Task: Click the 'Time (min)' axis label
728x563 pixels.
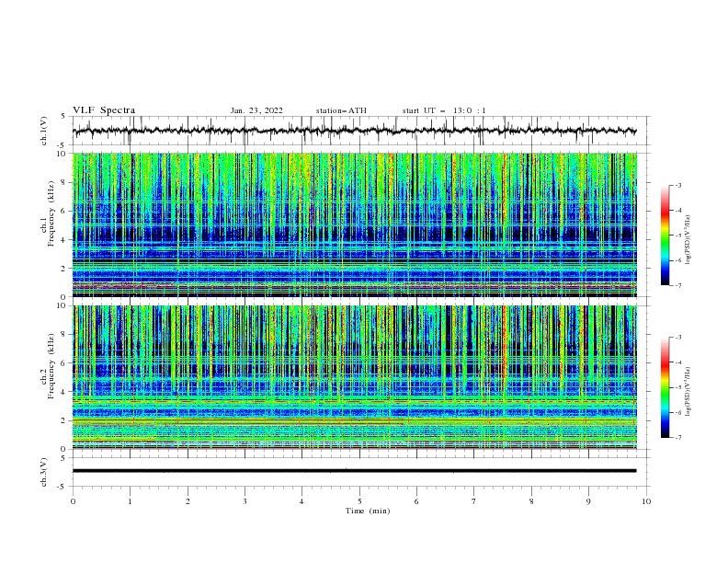Action: [368, 511]
